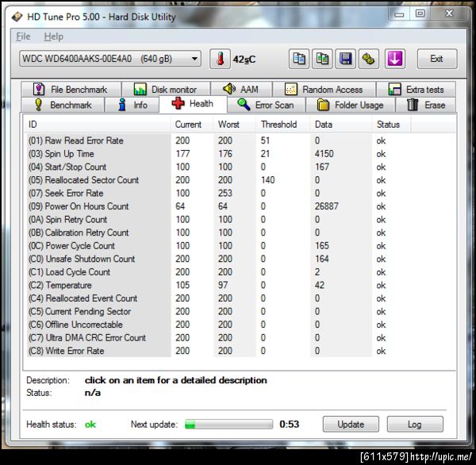Click the green Health status ok text
This screenshot has height=465, width=476.
point(90,425)
